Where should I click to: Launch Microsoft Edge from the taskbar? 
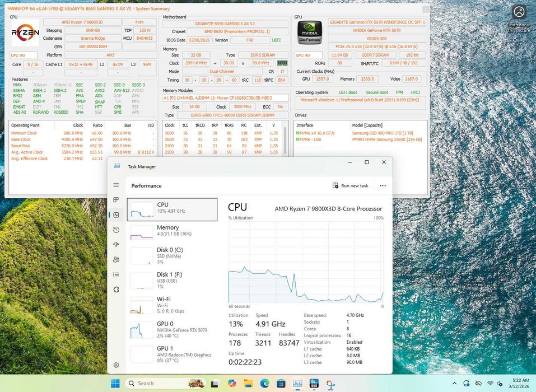(264, 384)
